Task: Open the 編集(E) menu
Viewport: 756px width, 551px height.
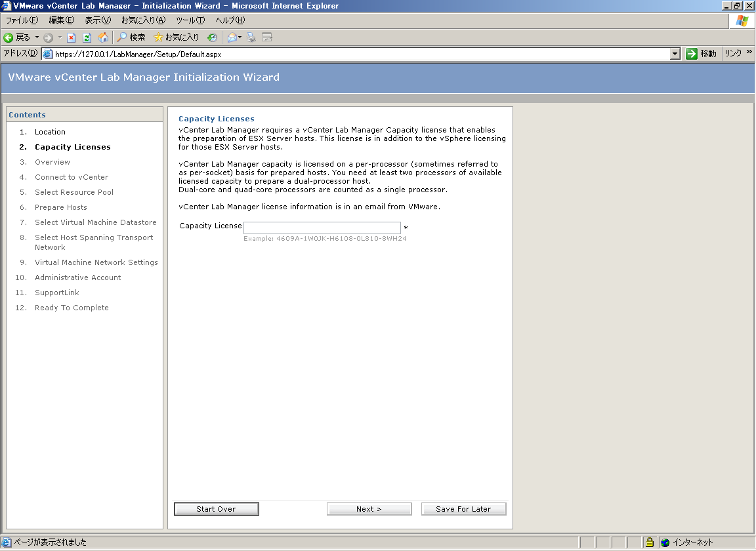Action: pyautogui.click(x=62, y=20)
